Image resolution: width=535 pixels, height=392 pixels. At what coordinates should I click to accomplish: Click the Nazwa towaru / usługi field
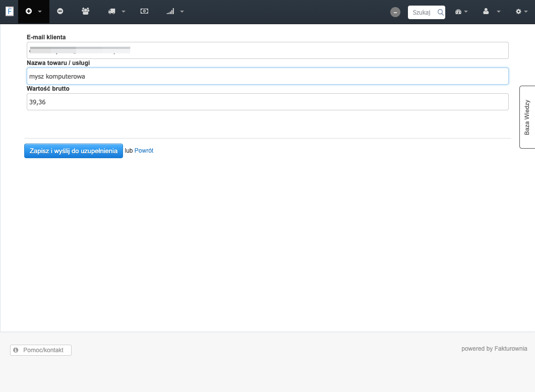[x=267, y=76]
